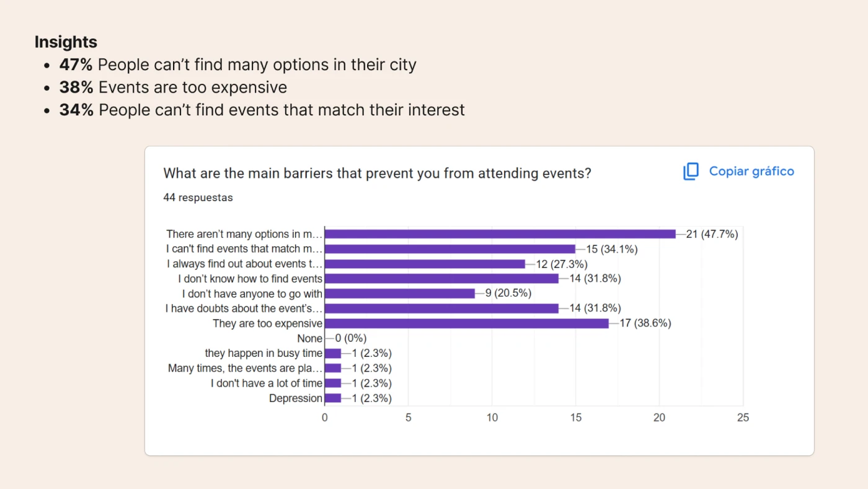Click the 'There aren't many options' bar
This screenshot has height=489, width=868.
pos(500,234)
